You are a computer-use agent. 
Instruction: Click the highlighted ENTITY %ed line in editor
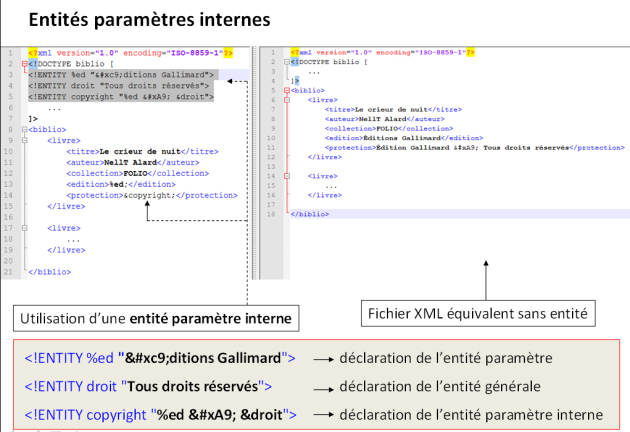[x=122, y=74]
